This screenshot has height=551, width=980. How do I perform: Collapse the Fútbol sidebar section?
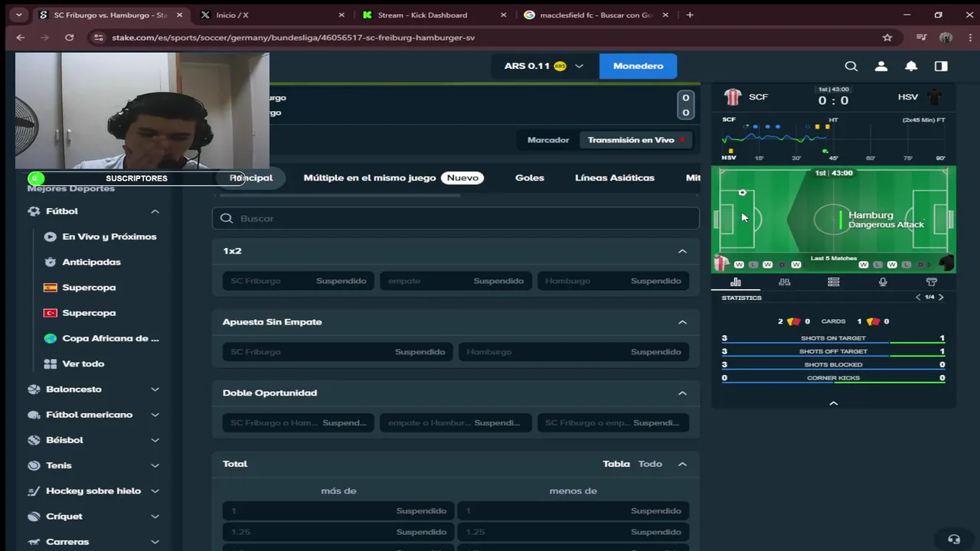[x=155, y=211]
